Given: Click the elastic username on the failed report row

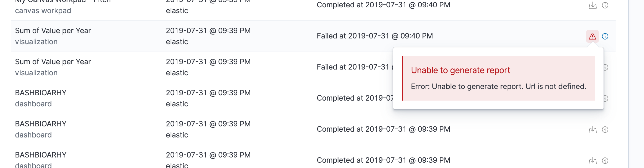Looking at the screenshot, I should pos(177,42).
